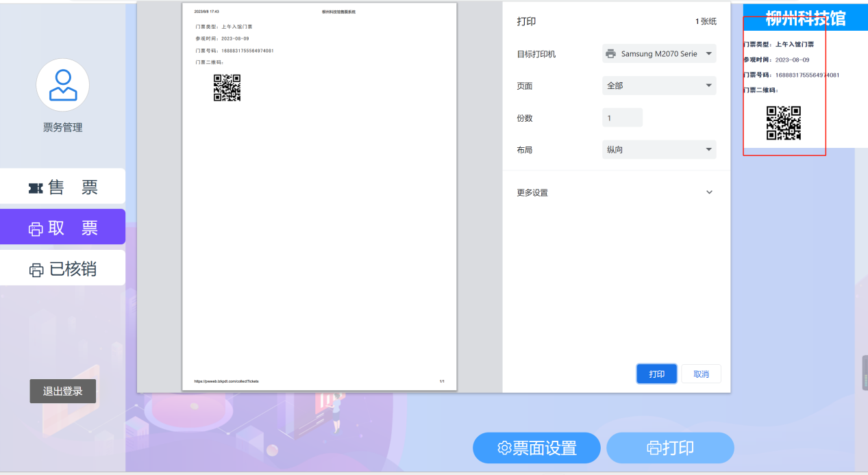Click the QR code in the ticket preview
The image size is (868, 475).
point(227,88)
